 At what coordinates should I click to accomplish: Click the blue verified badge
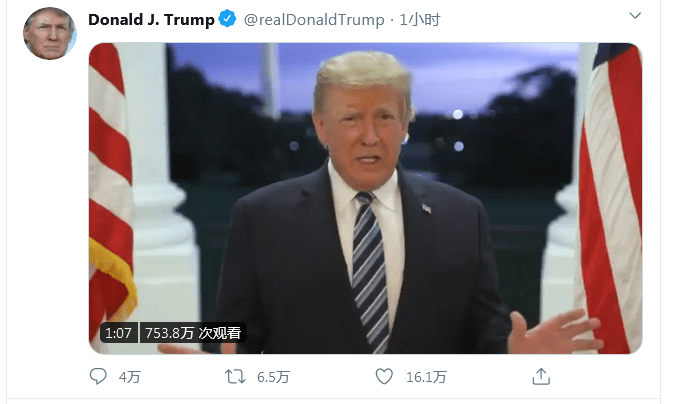[x=227, y=19]
